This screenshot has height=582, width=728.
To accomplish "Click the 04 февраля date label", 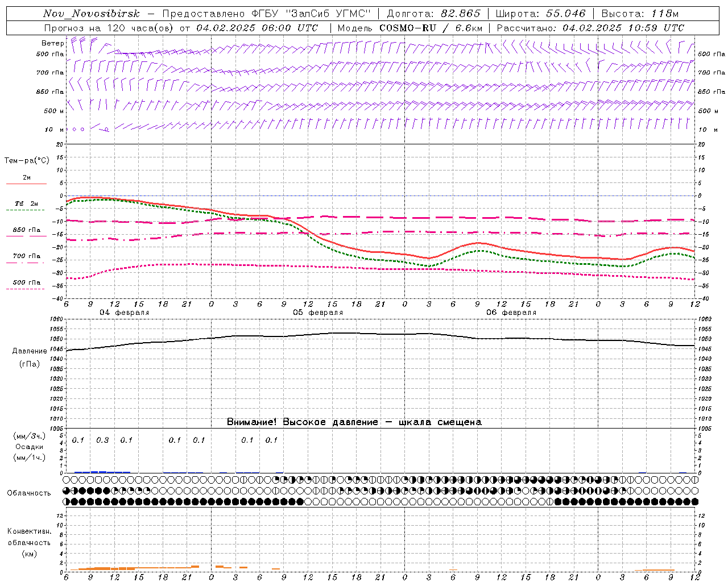I will pyautogui.click(x=125, y=313).
